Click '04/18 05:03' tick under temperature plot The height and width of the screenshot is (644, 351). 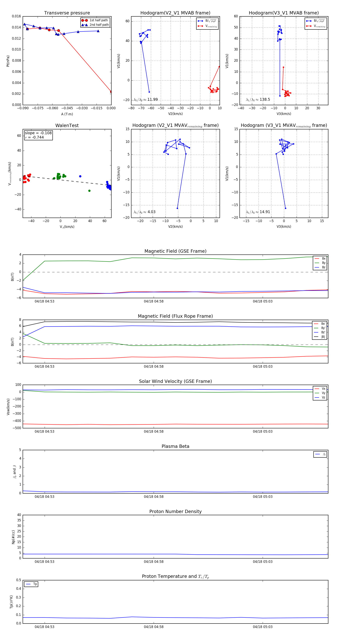coord(262,627)
